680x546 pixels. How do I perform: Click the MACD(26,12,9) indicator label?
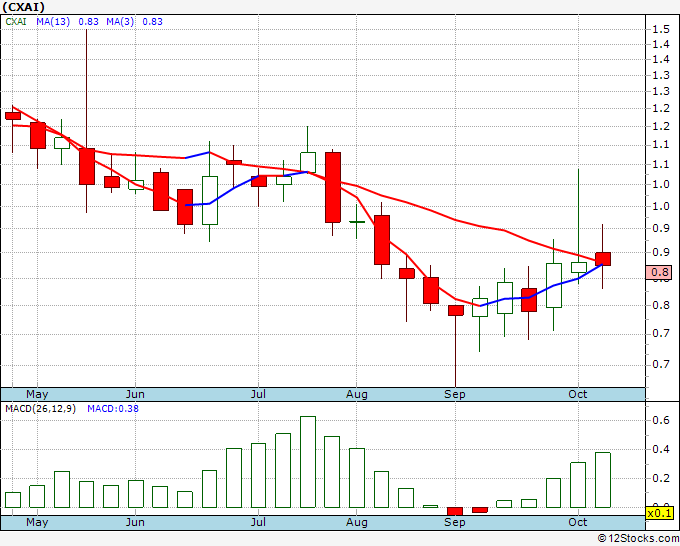pos(40,409)
